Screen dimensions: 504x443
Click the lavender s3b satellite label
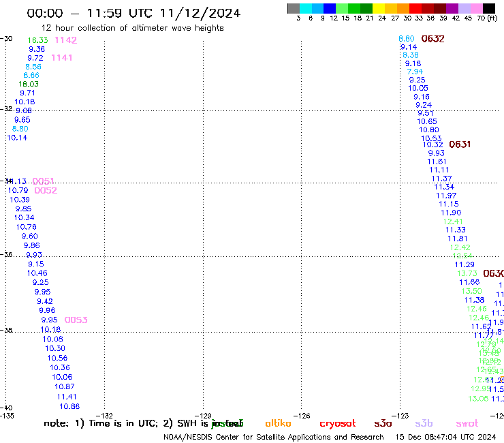click(424, 423)
